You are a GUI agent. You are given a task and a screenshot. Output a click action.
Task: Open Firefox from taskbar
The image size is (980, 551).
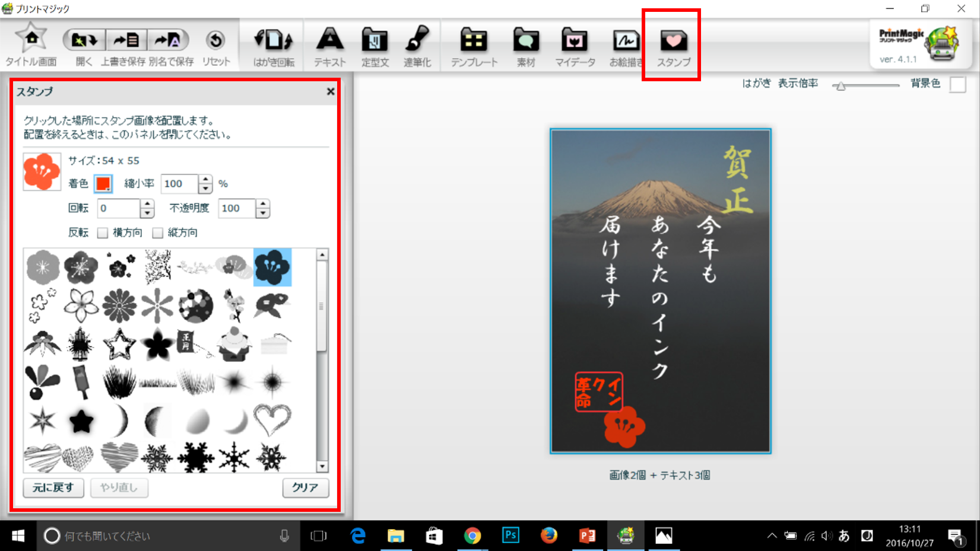pyautogui.click(x=549, y=536)
